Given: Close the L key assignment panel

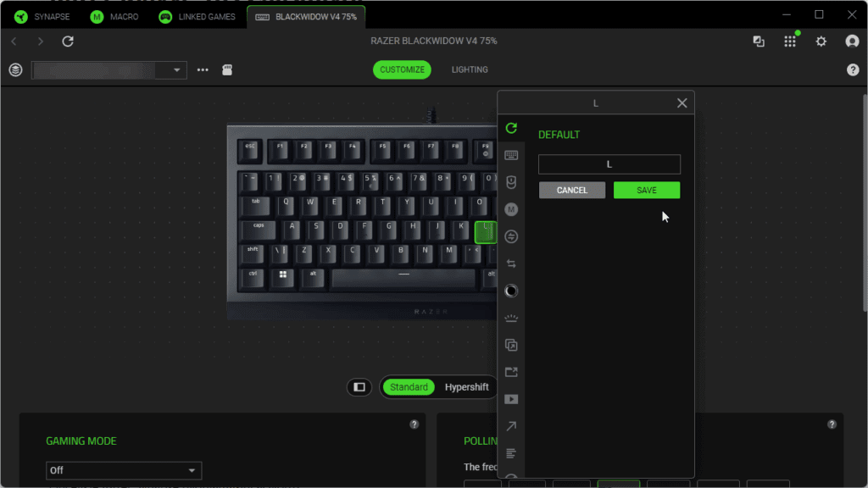Looking at the screenshot, I should click(682, 103).
